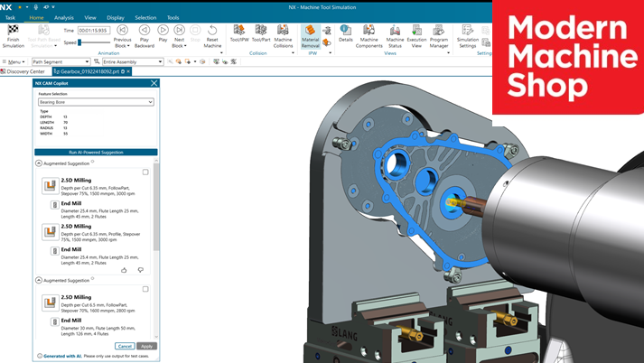This screenshot has width=644, height=363.
Task: Open the Discovery Center tab
Action: (x=24, y=71)
